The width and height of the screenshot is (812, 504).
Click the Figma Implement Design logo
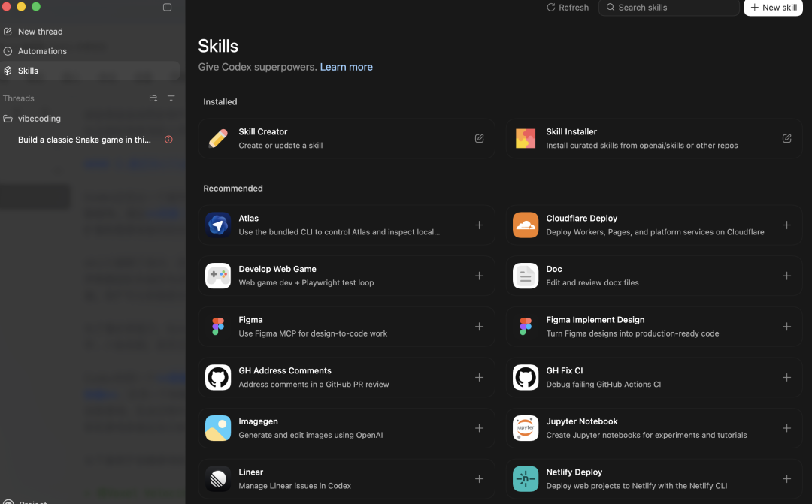point(526,327)
